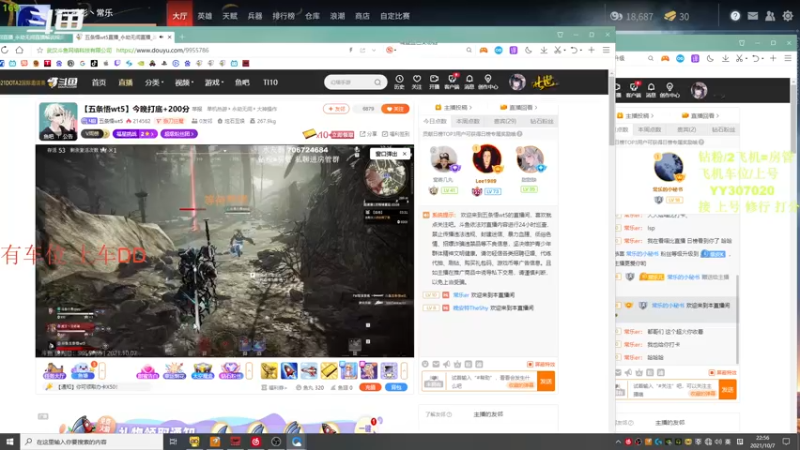The image size is (800, 450).
Task: Open the 创作中心 lightbulb icon in front window
Action: point(488,81)
